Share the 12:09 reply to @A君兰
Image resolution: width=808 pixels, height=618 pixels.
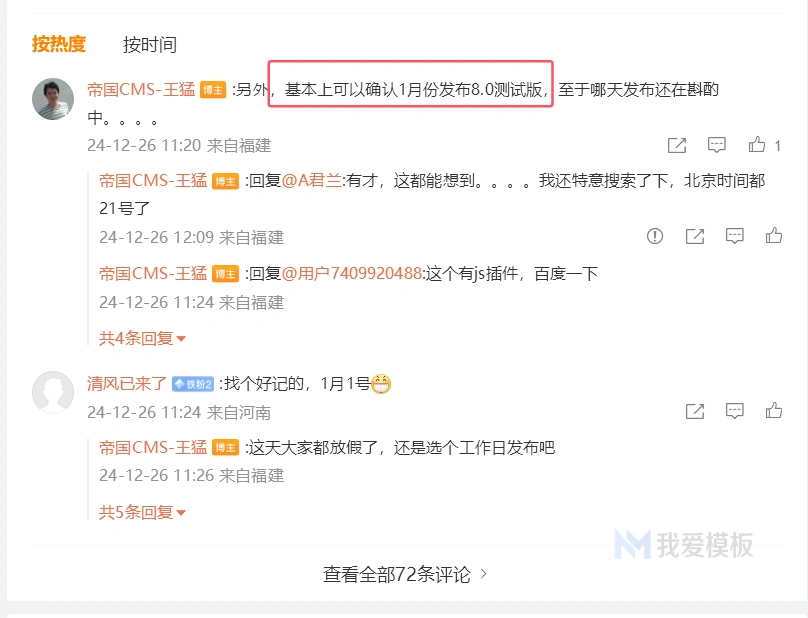pyautogui.click(x=695, y=236)
